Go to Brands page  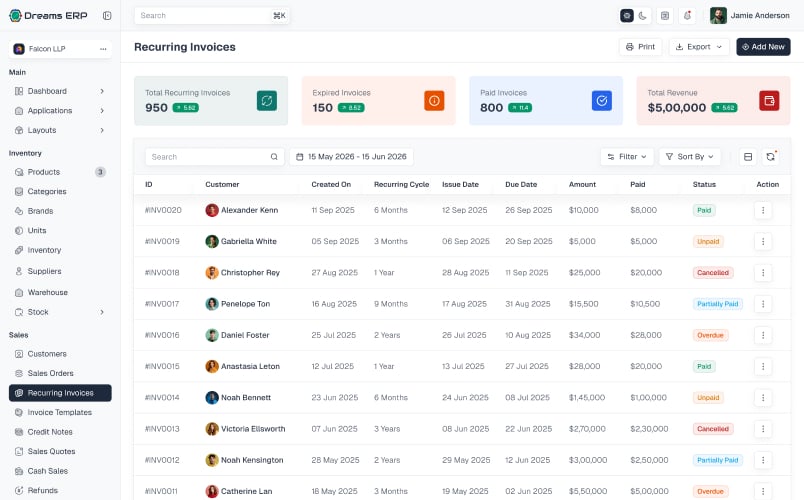pyautogui.click(x=60, y=211)
